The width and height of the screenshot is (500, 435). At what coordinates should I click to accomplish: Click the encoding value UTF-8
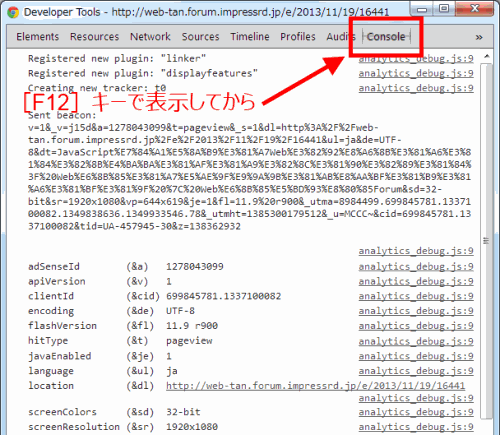180,311
